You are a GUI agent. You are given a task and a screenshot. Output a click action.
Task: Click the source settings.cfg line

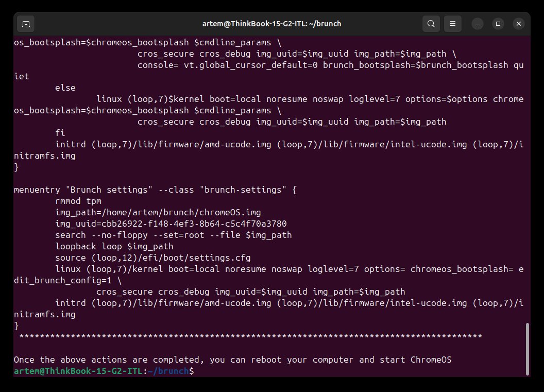coord(152,258)
